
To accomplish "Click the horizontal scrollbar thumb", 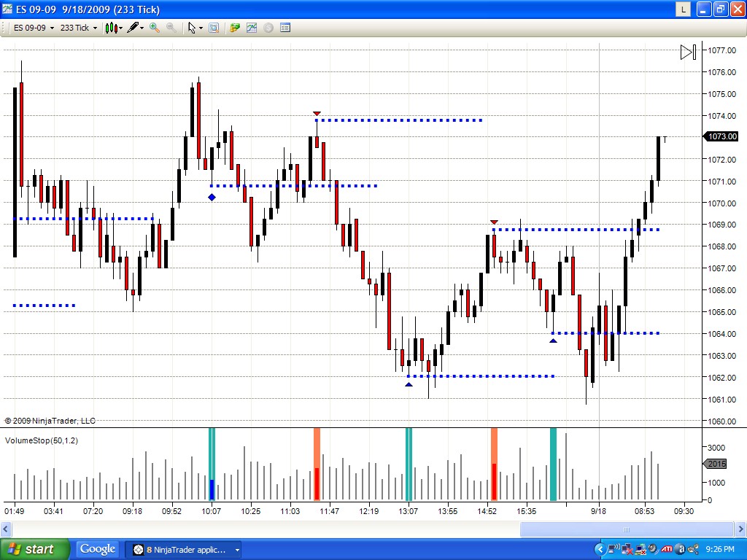I will click(x=627, y=529).
